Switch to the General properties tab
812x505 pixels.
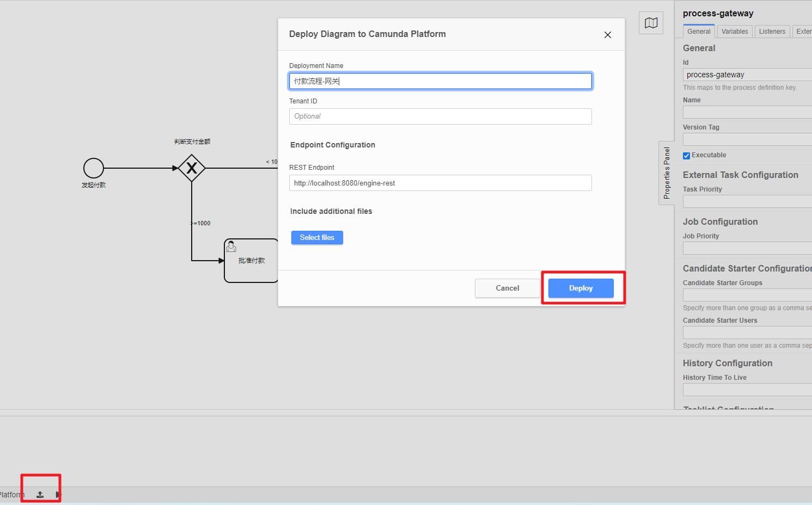coord(699,32)
